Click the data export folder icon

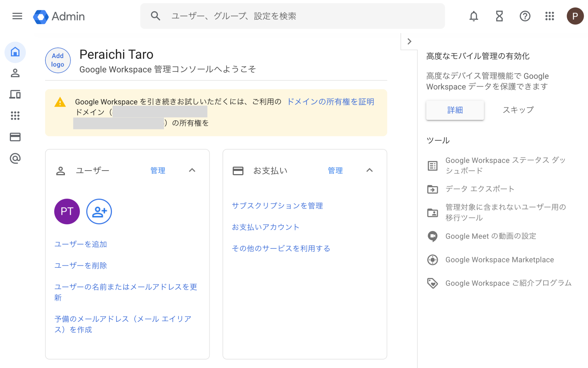click(432, 189)
